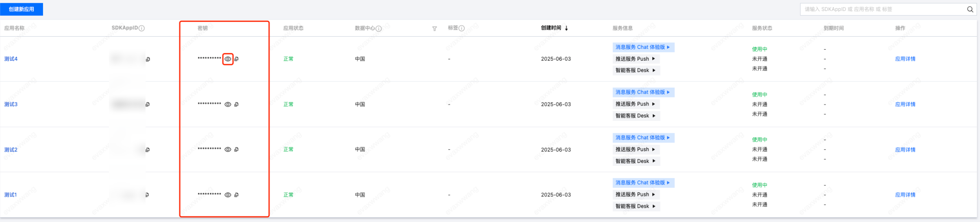Expand 智能客服 Desk in 测试2 row

pos(636,161)
